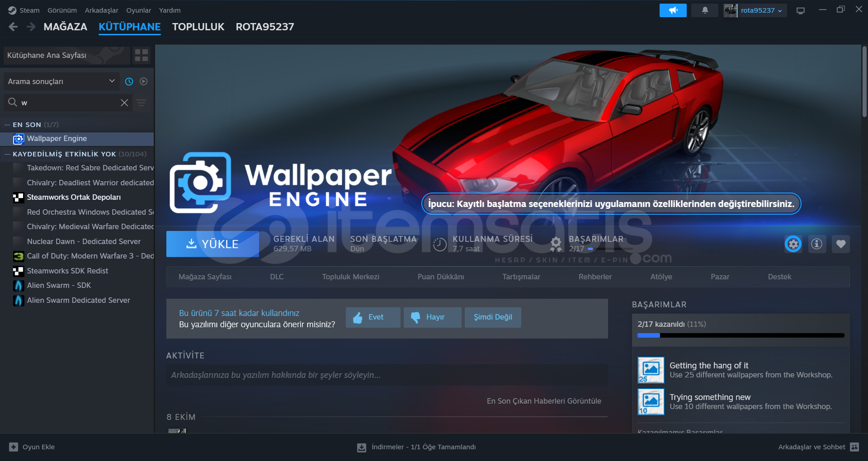This screenshot has height=461, width=868.
Task: Open library grid view icon
Action: point(141,55)
